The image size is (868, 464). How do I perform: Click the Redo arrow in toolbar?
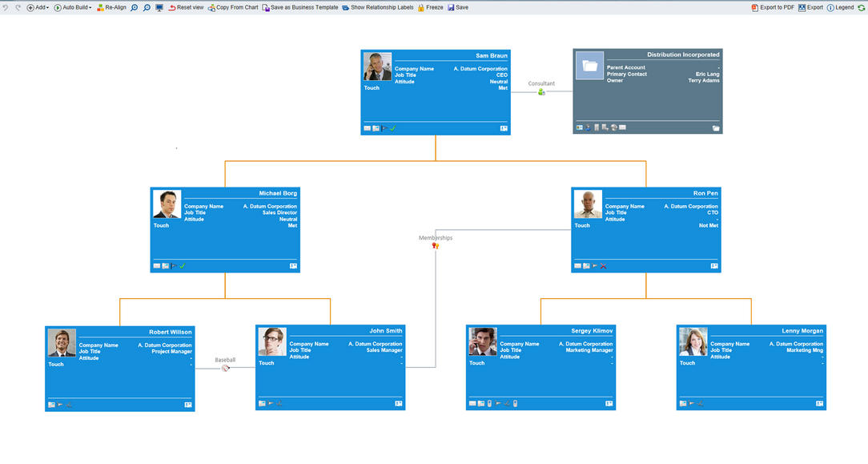point(18,7)
